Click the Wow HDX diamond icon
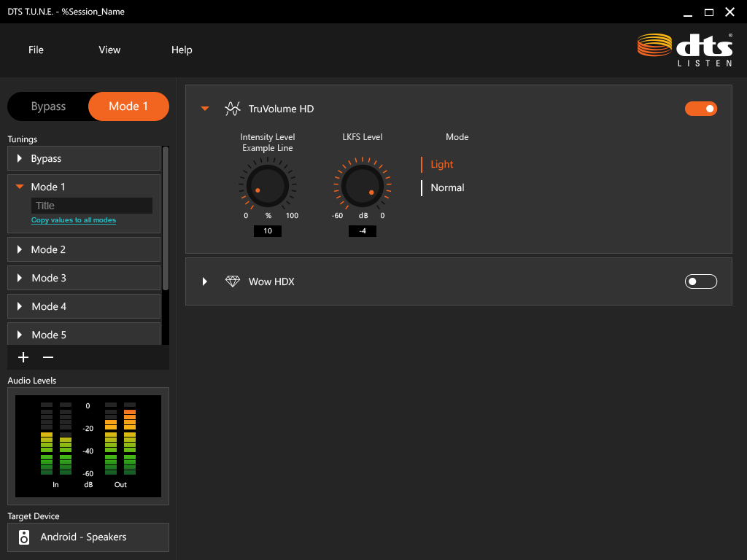The width and height of the screenshot is (747, 560). 233,281
